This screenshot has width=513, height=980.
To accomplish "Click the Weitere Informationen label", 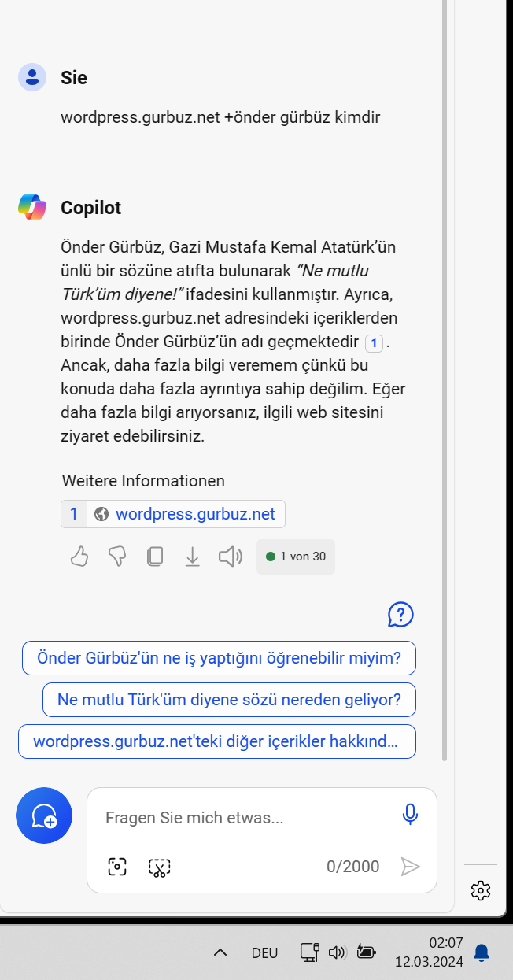I will [143, 481].
